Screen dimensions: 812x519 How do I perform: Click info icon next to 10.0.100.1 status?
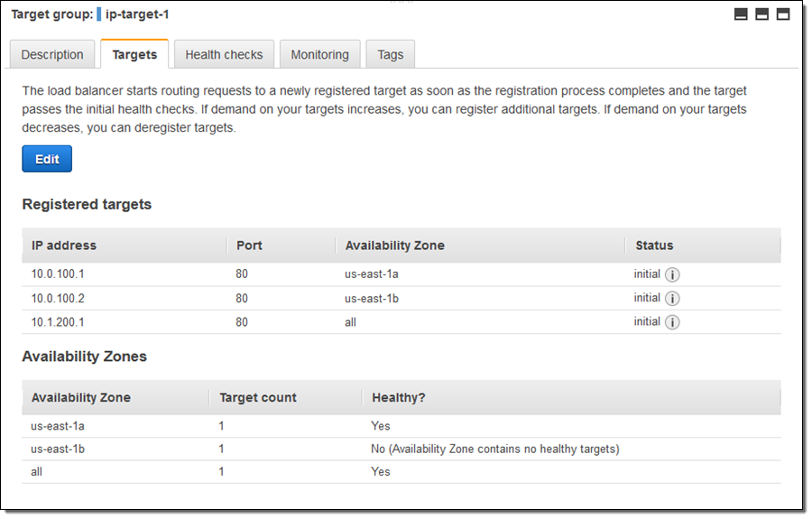672,275
